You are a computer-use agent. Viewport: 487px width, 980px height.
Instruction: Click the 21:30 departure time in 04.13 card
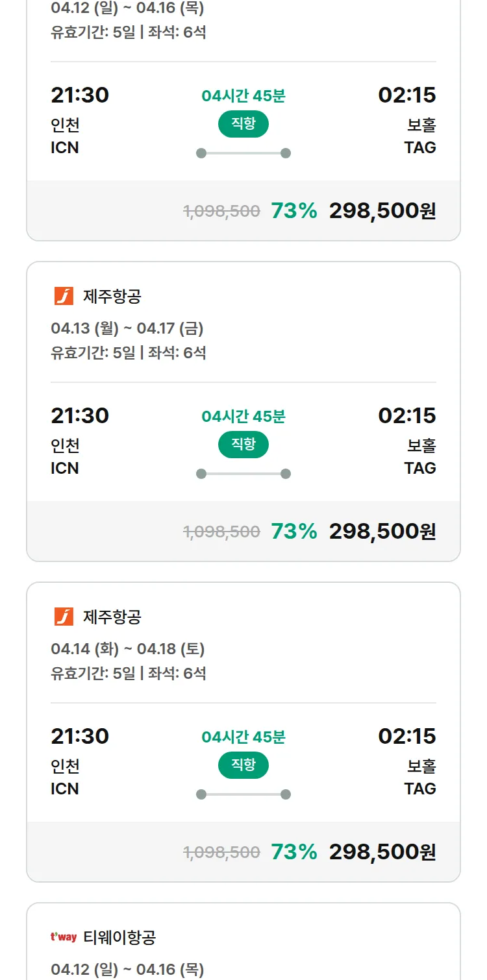80,416
